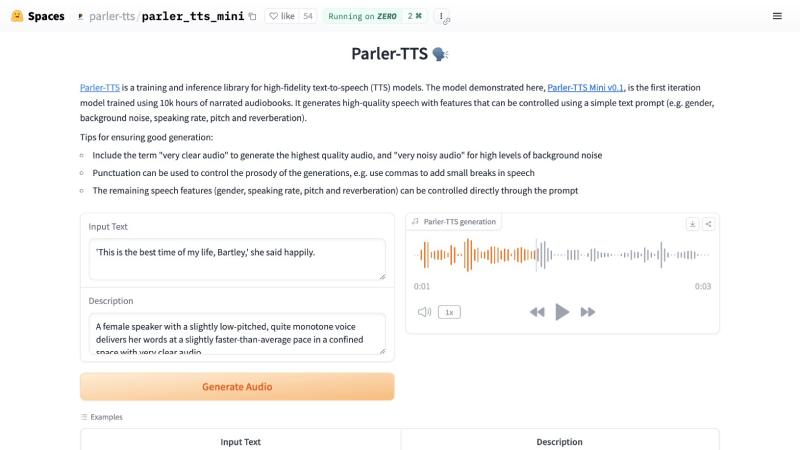Open the three-dot options menu
Image resolution: width=800 pixels, height=450 pixels.
441,16
